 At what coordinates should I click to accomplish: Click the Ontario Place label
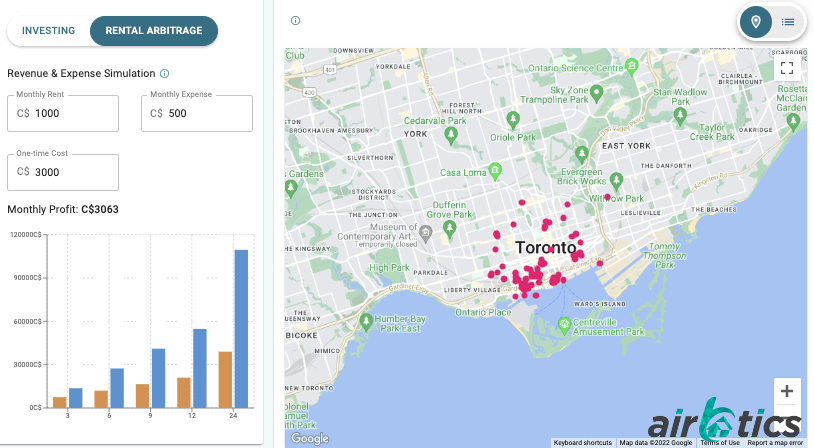pyautogui.click(x=483, y=313)
